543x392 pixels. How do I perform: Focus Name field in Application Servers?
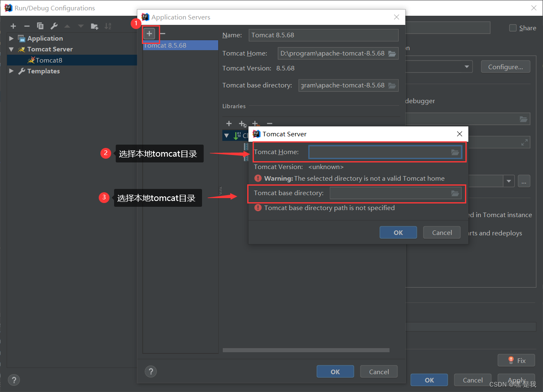click(x=324, y=35)
